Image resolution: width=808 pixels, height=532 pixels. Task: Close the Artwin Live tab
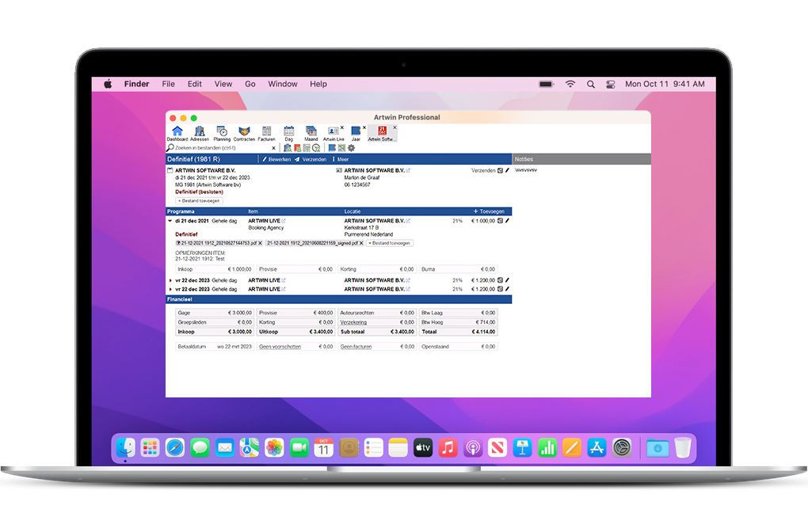[x=341, y=127]
